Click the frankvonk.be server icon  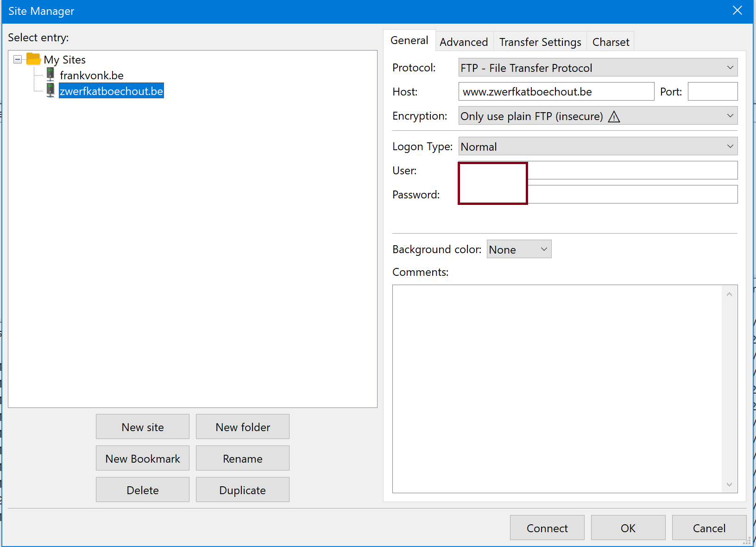pos(50,75)
